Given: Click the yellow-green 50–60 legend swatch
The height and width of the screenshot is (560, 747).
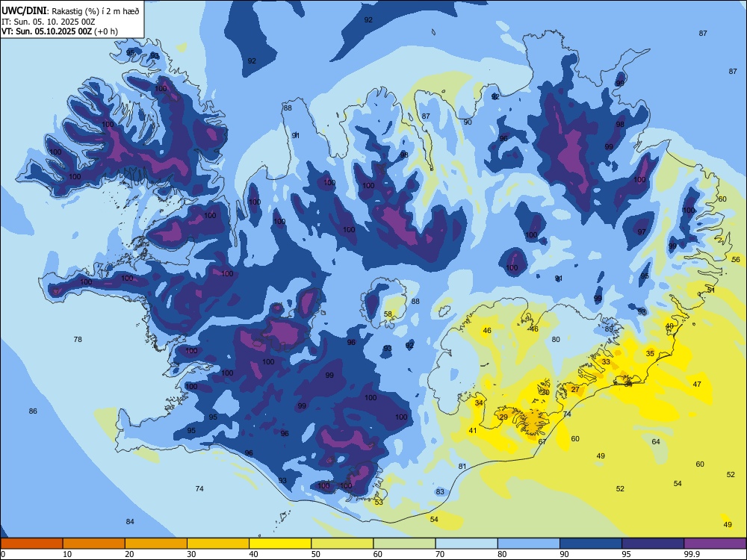Looking at the screenshot, I should [342, 544].
